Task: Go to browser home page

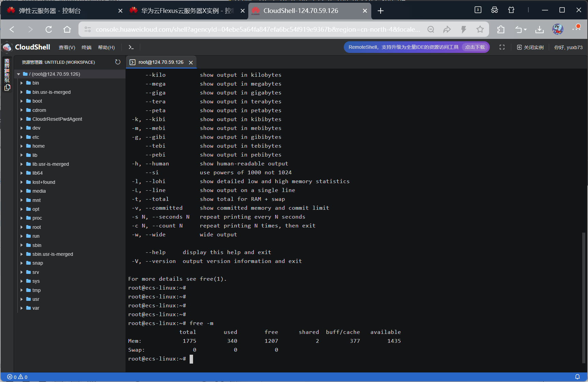Action: (x=67, y=29)
